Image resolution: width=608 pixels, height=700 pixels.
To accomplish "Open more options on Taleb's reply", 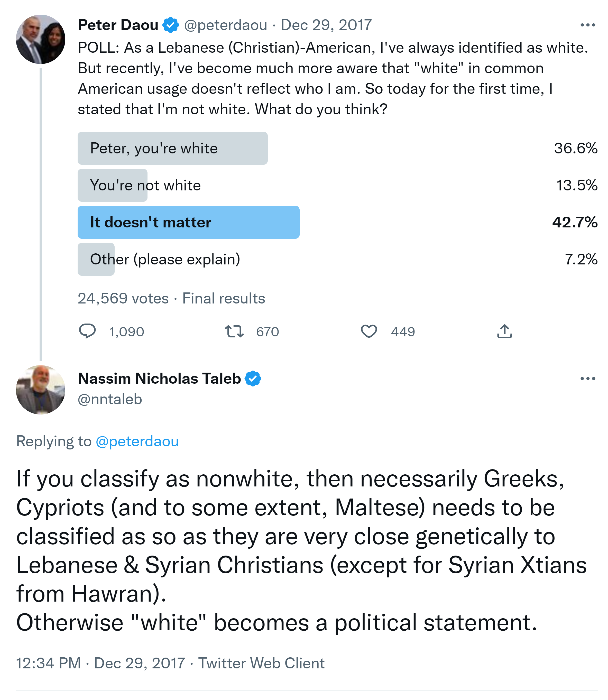I will coord(588,379).
